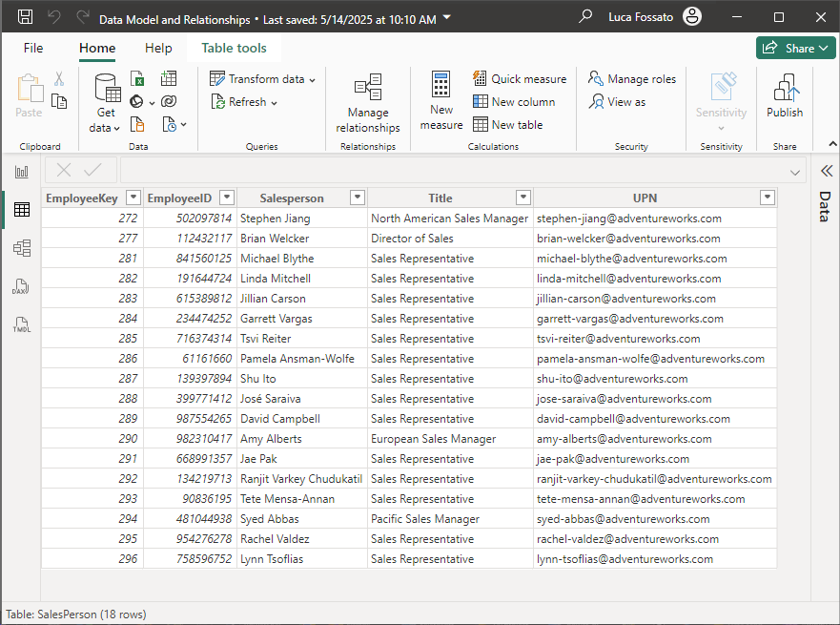Open Salesperson column filter dropdown

[x=358, y=198]
